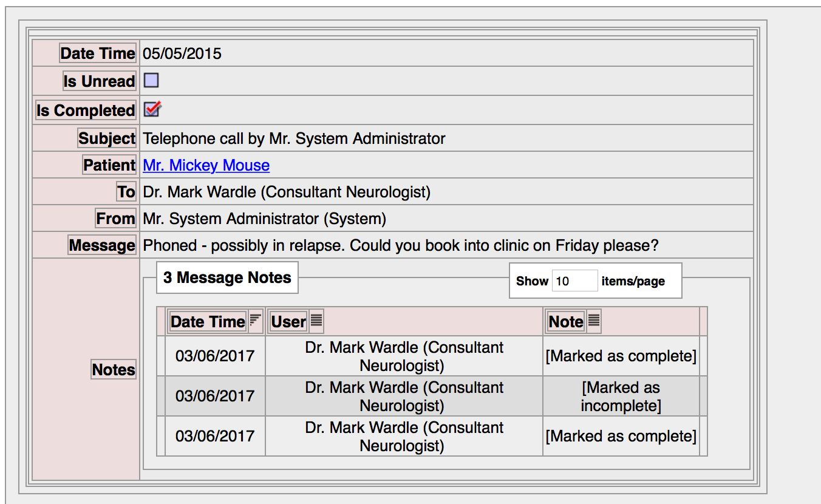Open the Mr. Mickey Mouse patient link
Image resolution: width=821 pixels, height=504 pixels.
click(x=206, y=165)
